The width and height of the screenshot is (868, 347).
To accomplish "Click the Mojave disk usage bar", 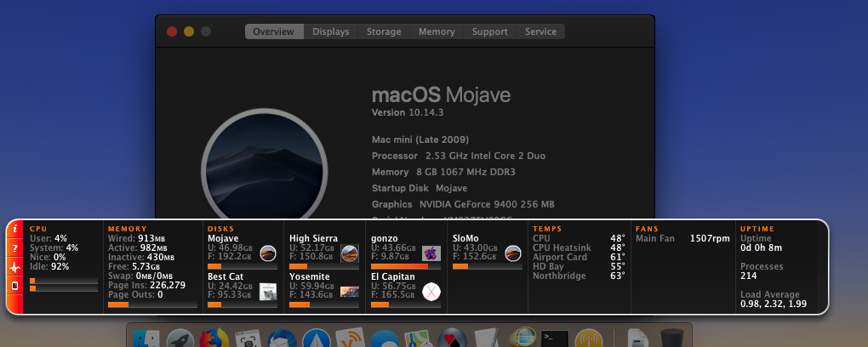I will 243,267.
